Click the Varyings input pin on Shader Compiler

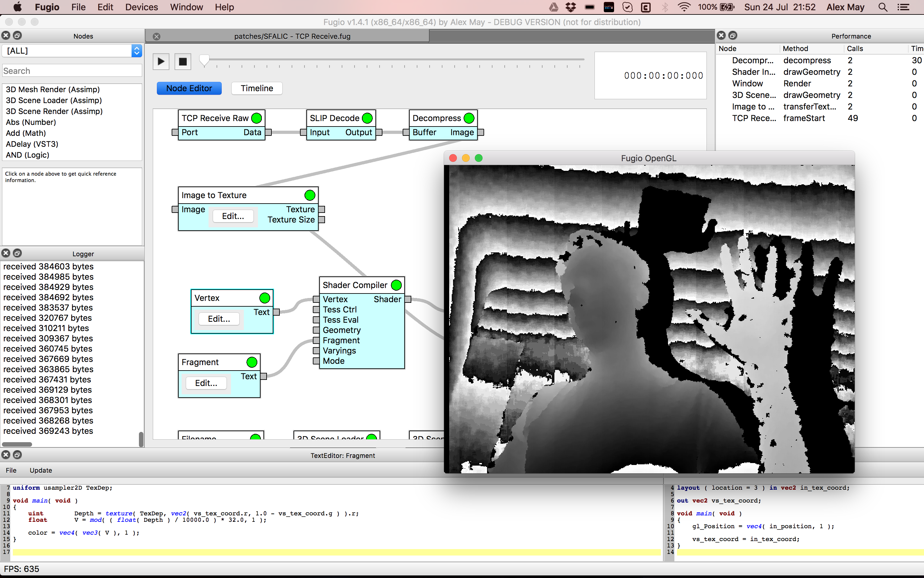(316, 351)
